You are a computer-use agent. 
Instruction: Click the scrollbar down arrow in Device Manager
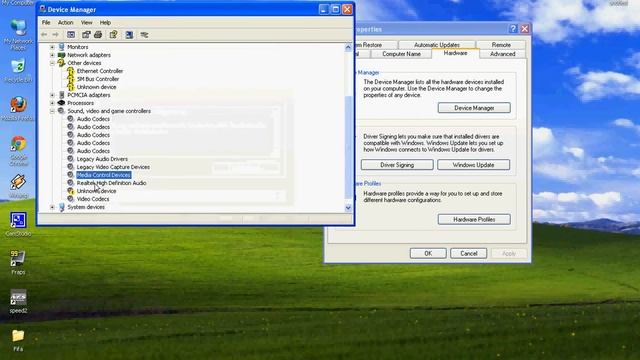348,208
